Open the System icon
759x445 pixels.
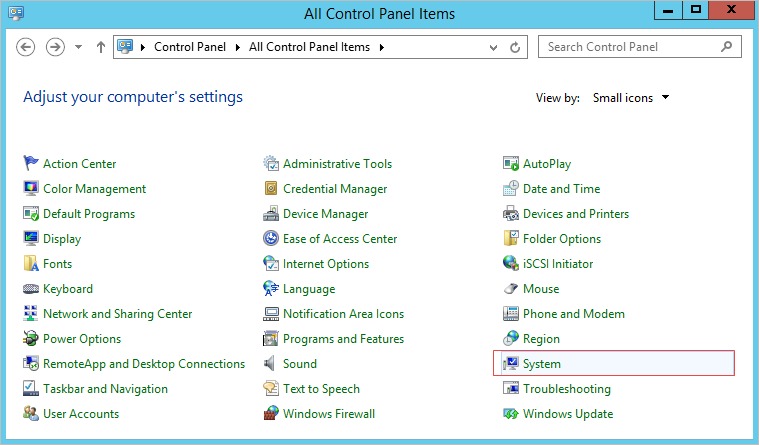coord(511,364)
